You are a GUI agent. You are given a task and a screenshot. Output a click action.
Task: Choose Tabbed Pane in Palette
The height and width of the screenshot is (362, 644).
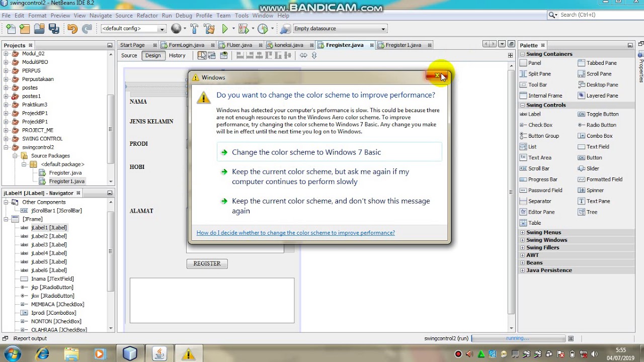597,63
